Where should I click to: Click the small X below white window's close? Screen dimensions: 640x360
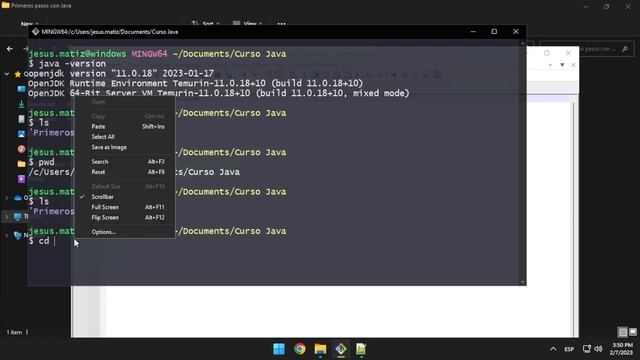pos(573,65)
